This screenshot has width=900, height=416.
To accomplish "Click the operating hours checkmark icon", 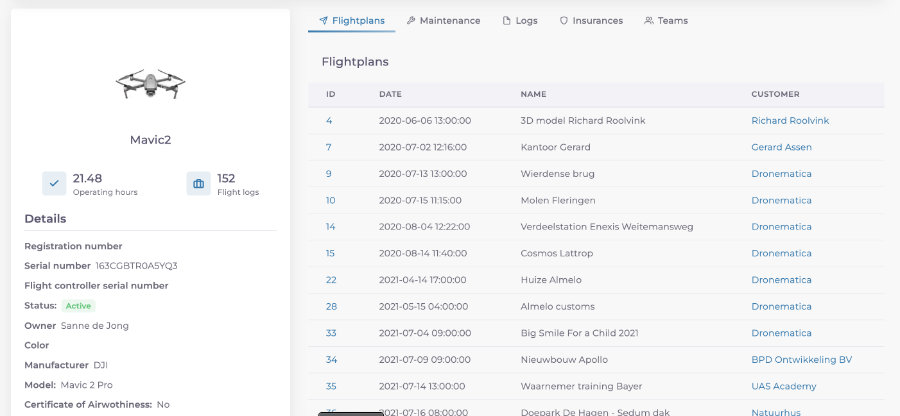I will (x=54, y=184).
